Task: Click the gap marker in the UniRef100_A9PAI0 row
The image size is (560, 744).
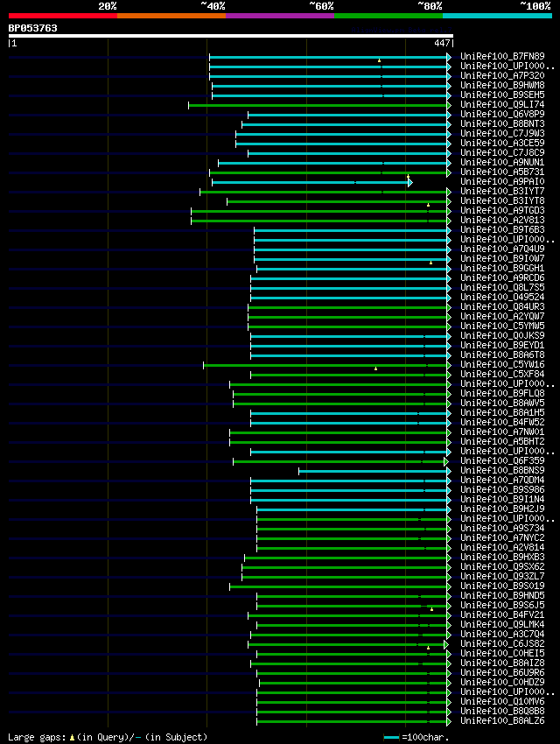Action: (x=409, y=177)
